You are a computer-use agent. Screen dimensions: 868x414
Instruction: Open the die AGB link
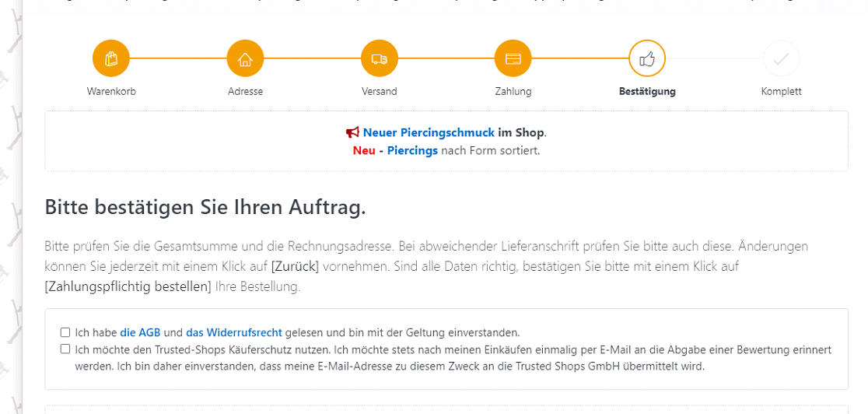[140, 332]
